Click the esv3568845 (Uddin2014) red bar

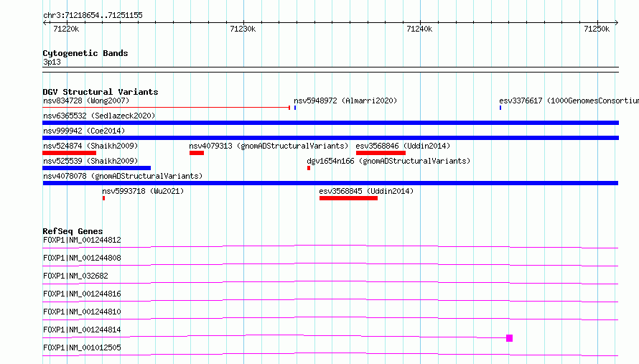tap(348, 198)
